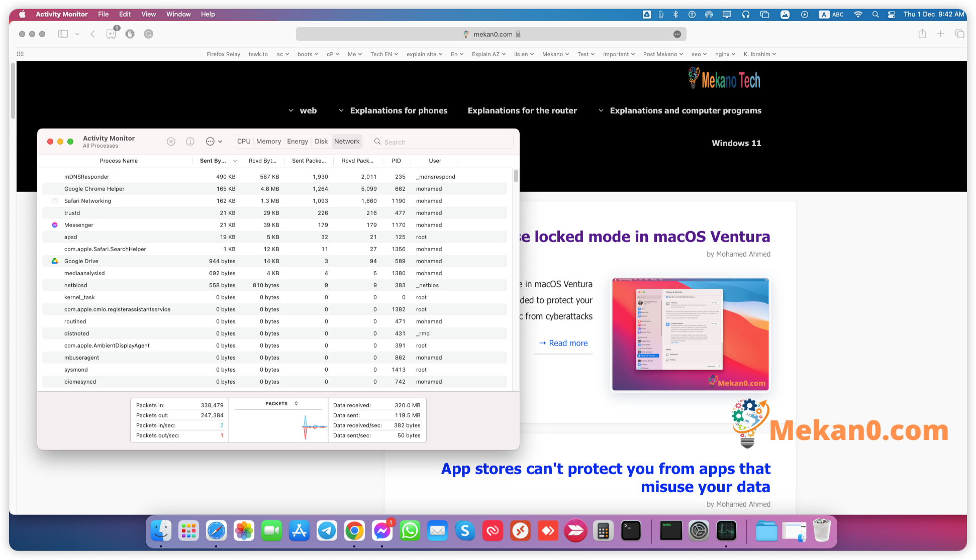Show Safari tab overview
976x560 pixels.
pyautogui.click(x=959, y=34)
